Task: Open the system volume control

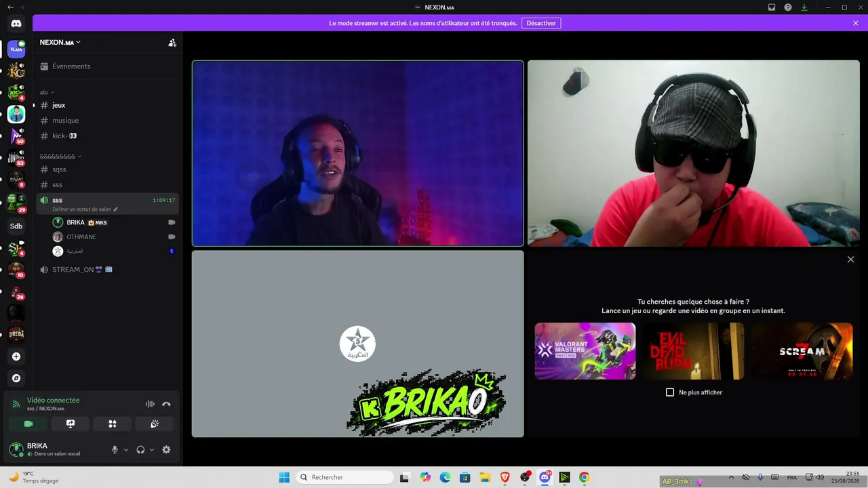Action: point(820,477)
